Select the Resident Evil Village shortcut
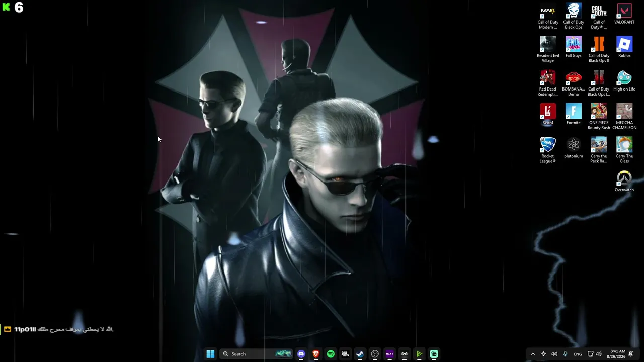Screen dimensions: 644x362 tap(548, 50)
